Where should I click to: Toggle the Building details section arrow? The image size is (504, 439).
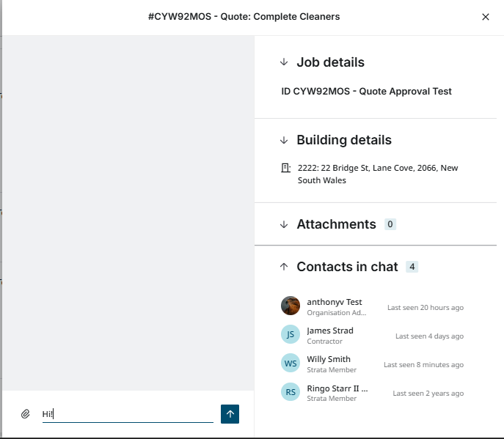284,140
